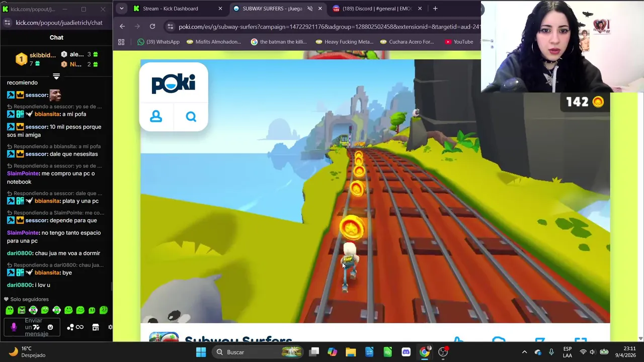Open Task View on the taskbar

tap(314, 352)
